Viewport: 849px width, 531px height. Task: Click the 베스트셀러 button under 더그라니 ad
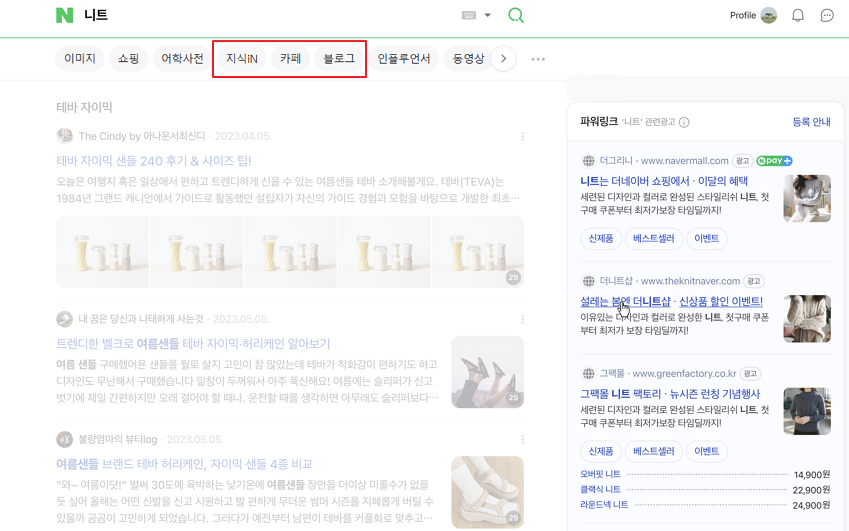(654, 239)
